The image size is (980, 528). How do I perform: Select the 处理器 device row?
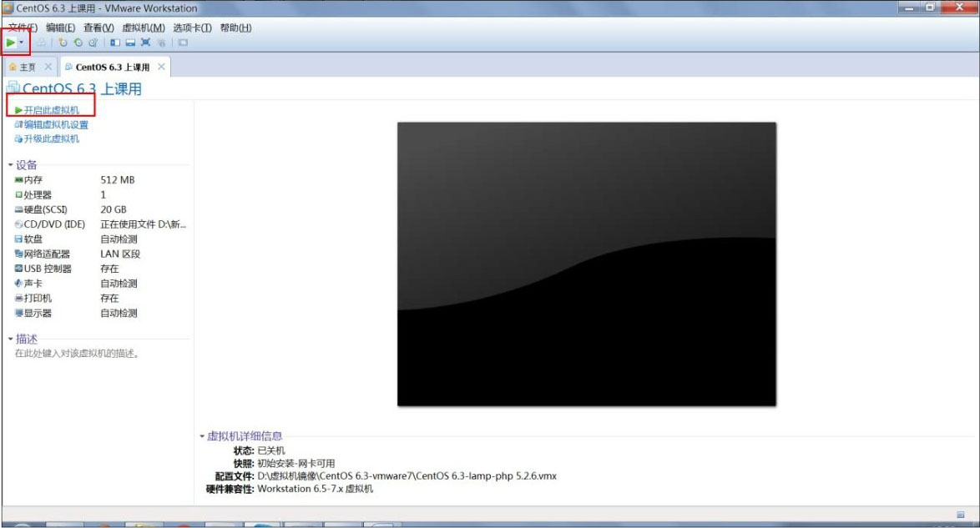(x=100, y=195)
